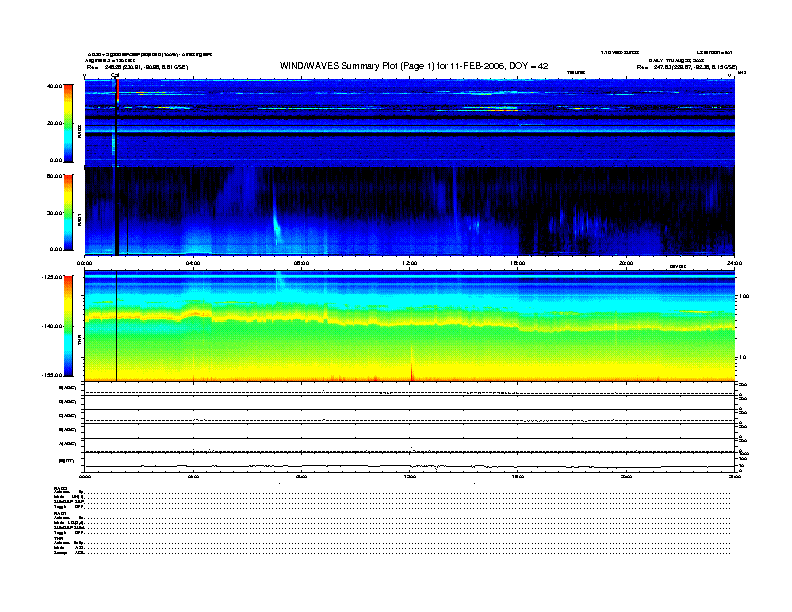Click the TNR spectrogram color scale bar
This screenshot has height=612, width=792.
tap(68, 326)
